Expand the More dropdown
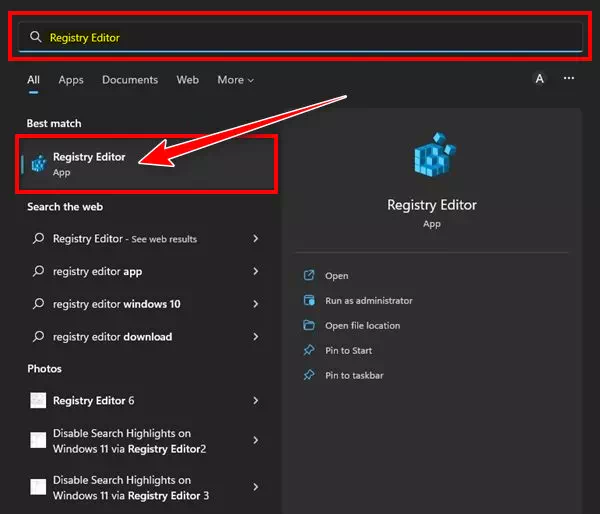 (x=235, y=80)
